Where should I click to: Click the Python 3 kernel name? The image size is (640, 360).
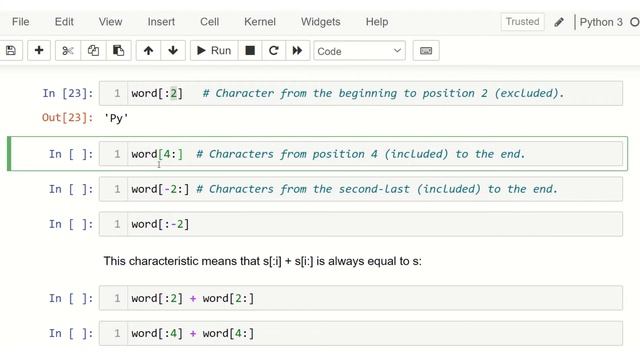(601, 22)
